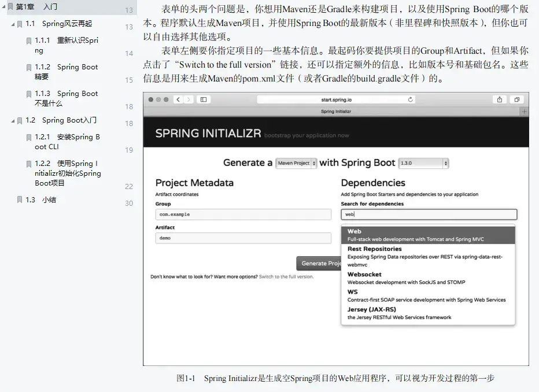
Task: Collapse the 第1章 入门 bookmark tree
Action: pyautogui.click(x=4, y=6)
